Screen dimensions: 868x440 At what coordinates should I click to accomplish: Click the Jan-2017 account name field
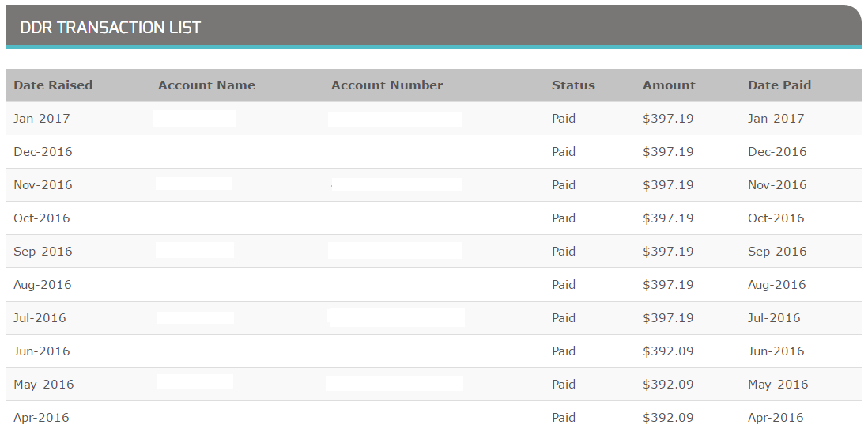194,118
